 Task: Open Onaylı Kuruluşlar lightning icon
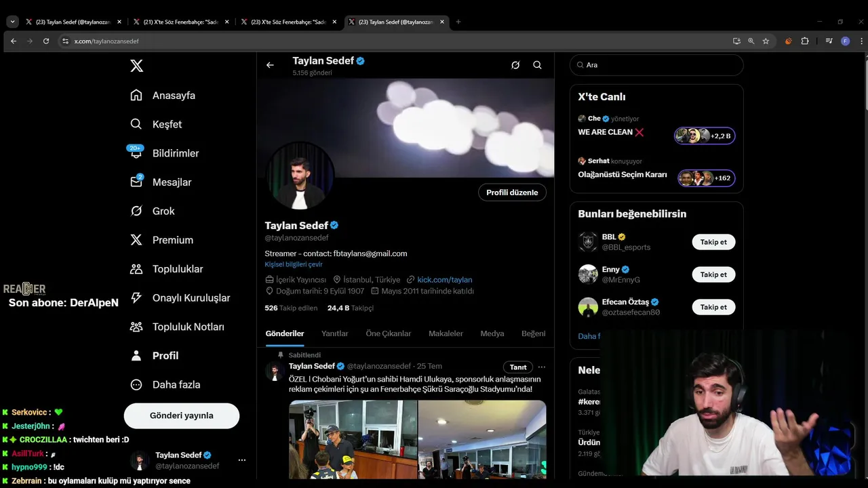136,298
